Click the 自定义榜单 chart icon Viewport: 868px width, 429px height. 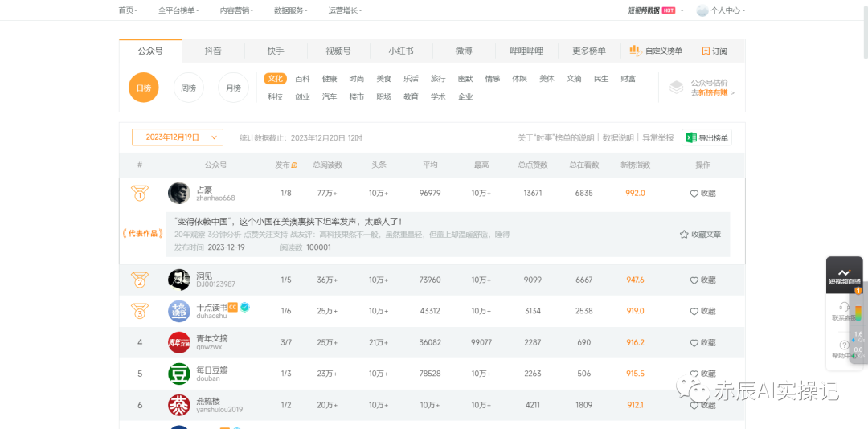coord(636,51)
